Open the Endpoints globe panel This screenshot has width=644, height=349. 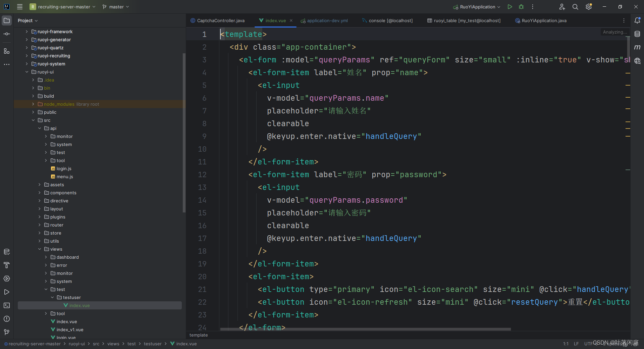[x=637, y=61]
